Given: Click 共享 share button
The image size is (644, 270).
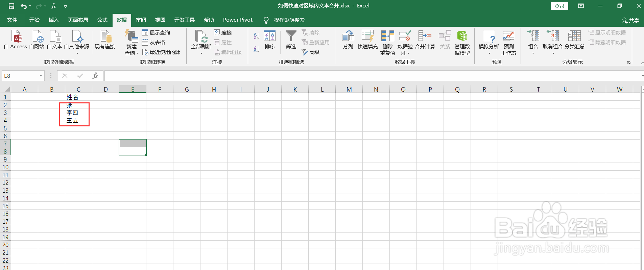Looking at the screenshot, I should click(x=630, y=20).
